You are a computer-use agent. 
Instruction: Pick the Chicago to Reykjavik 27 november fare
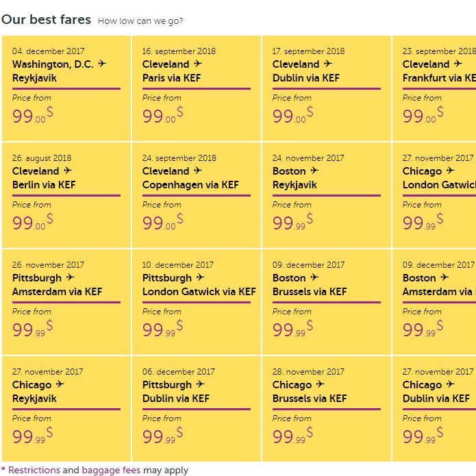pos(66,409)
